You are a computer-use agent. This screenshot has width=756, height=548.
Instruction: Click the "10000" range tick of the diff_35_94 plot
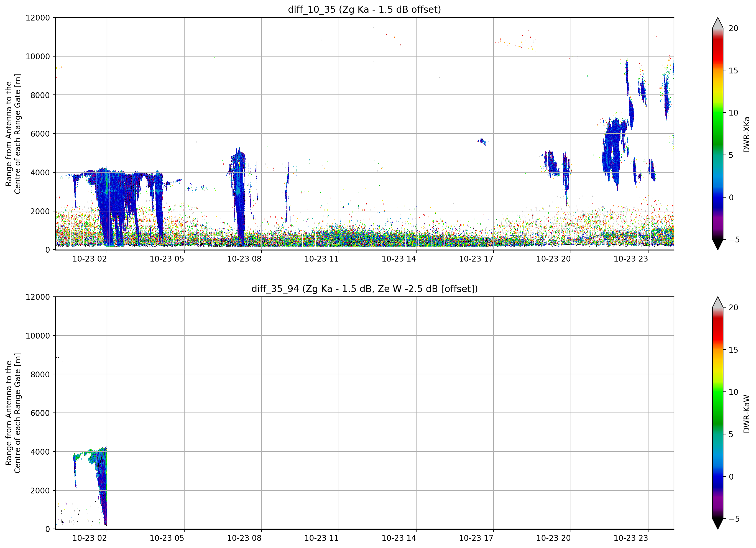point(38,336)
